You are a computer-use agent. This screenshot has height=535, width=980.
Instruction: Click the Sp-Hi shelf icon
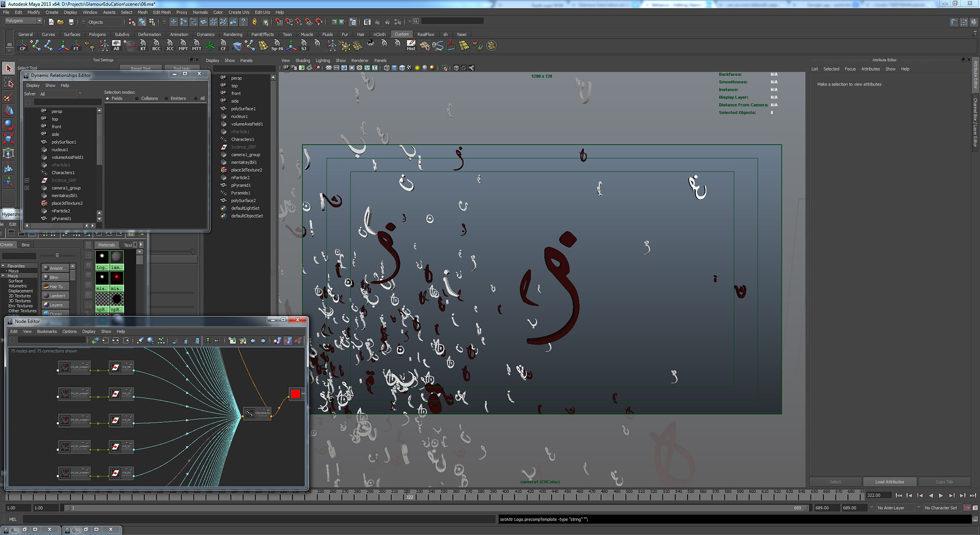tap(277, 46)
